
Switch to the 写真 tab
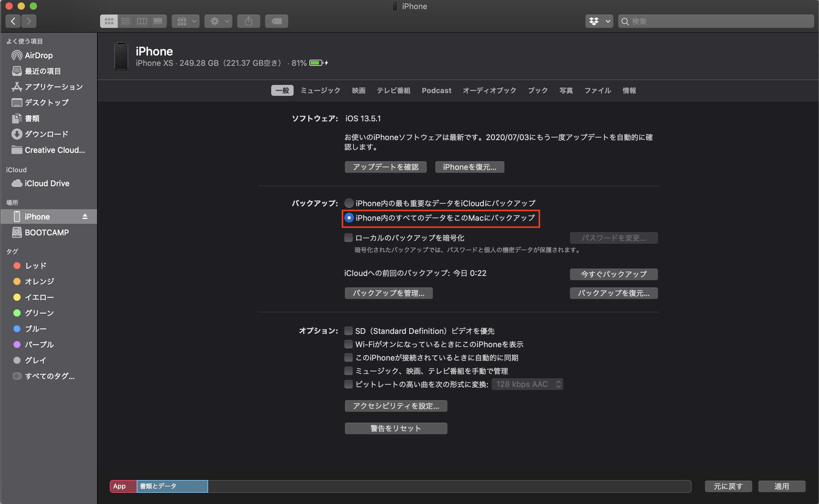pos(566,90)
